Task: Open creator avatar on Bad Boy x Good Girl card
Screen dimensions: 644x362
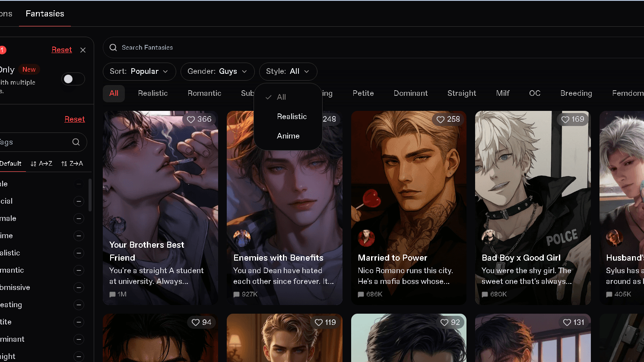Action: point(490,238)
